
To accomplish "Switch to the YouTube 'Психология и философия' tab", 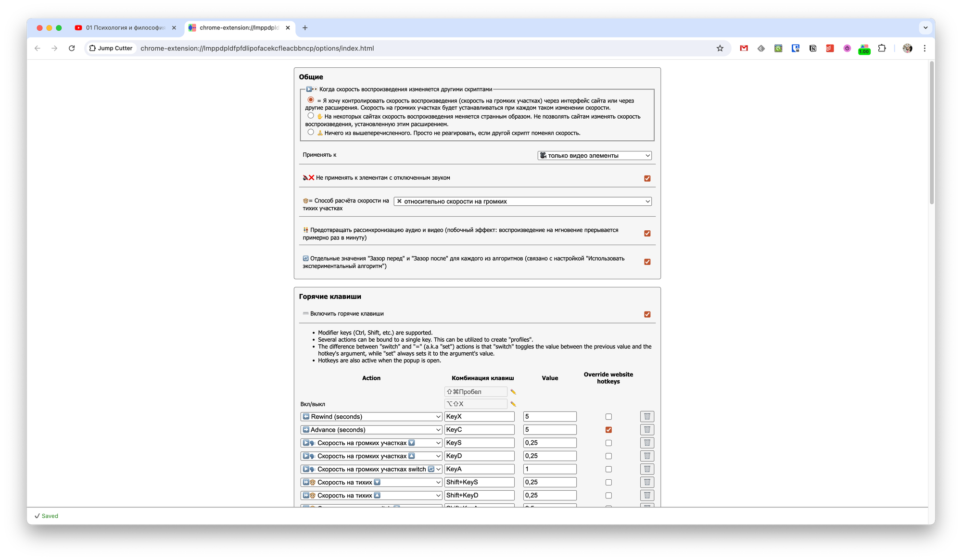I will tap(125, 28).
